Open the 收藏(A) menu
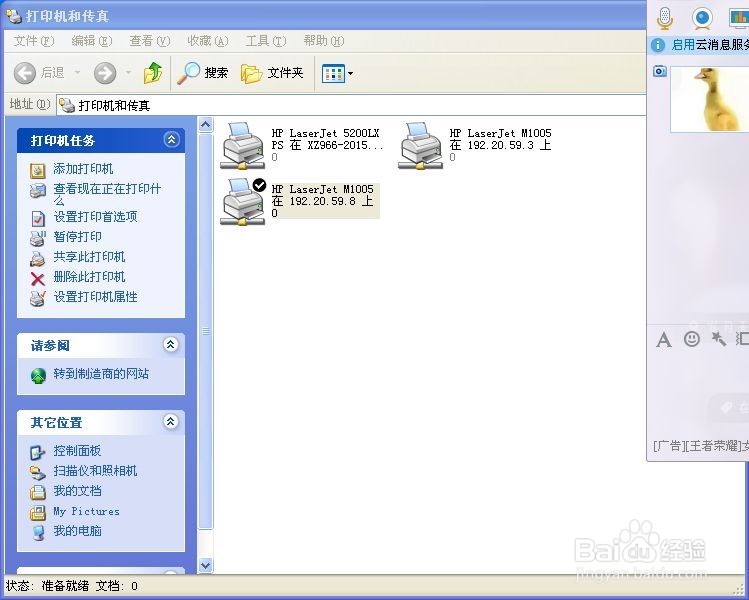749x600 pixels. pos(208,41)
